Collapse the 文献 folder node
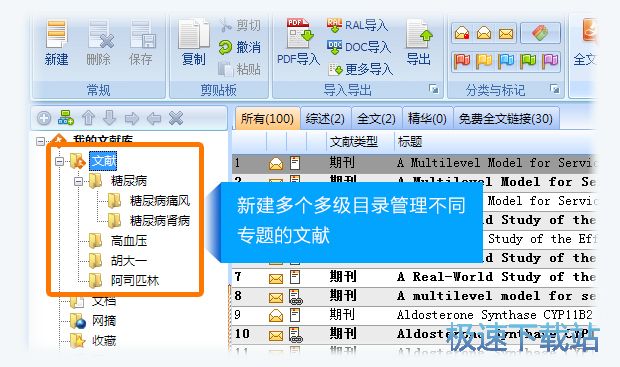This screenshot has width=620, height=367. pyautogui.click(x=59, y=161)
